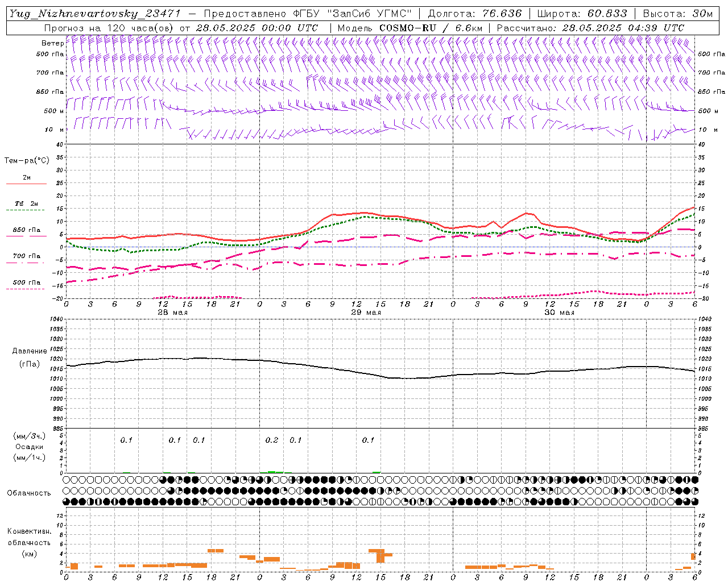Viewport: 728px width, 582px height.
Task: Select the Долгота: 76.636 value
Action: tap(474, 14)
